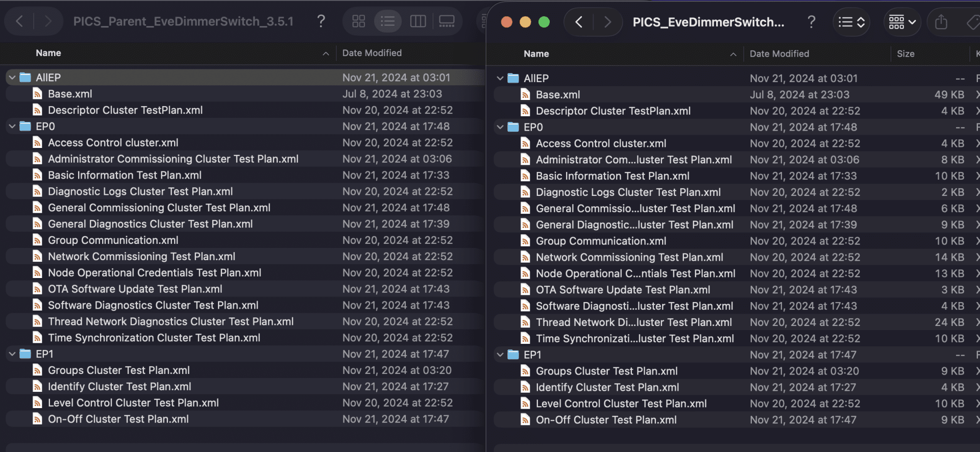Open group-by menu in right window toolbar

click(902, 22)
